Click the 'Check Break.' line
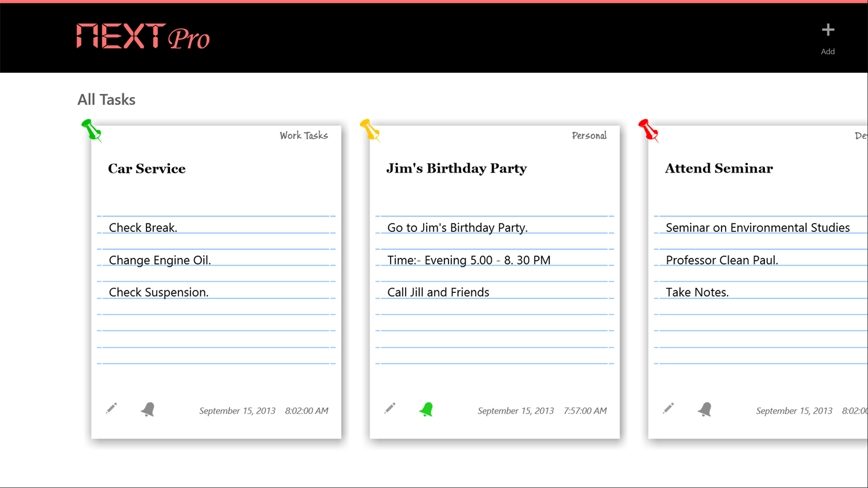This screenshot has width=868, height=488. click(143, 228)
